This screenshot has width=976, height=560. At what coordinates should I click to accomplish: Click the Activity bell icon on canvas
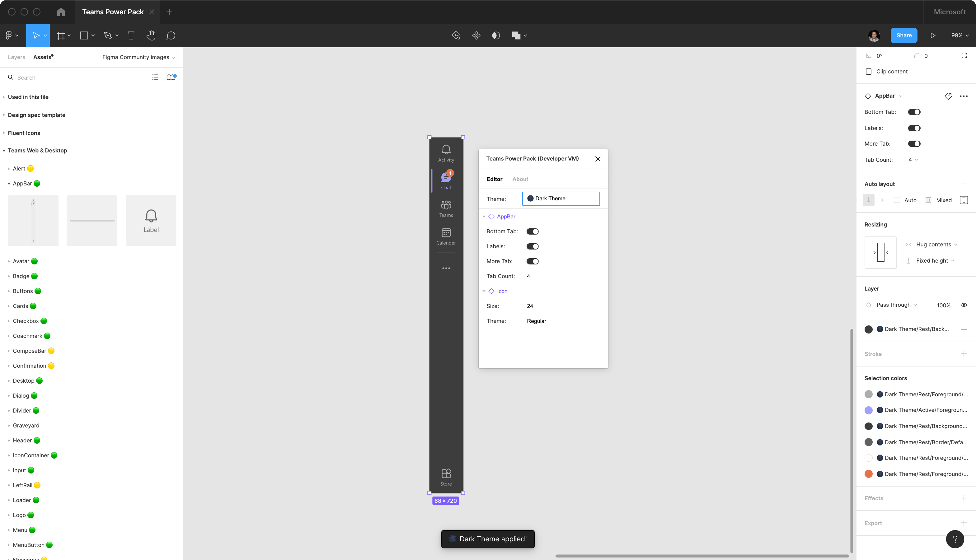pyautogui.click(x=446, y=150)
